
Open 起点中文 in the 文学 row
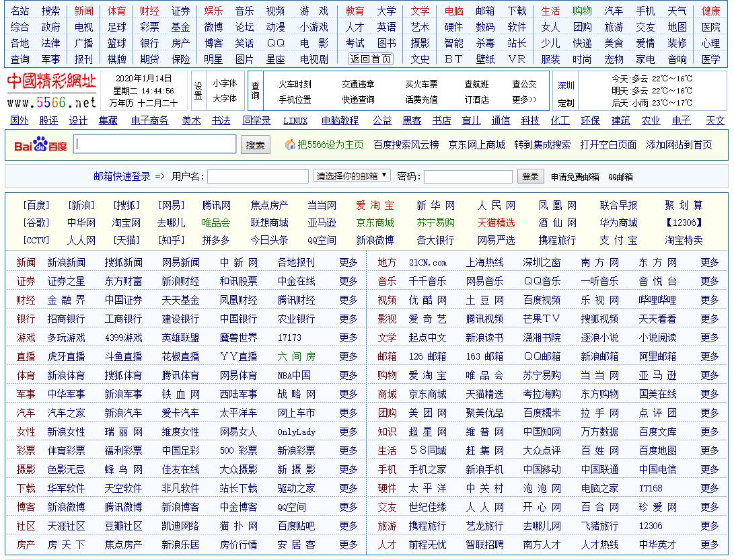click(427, 337)
